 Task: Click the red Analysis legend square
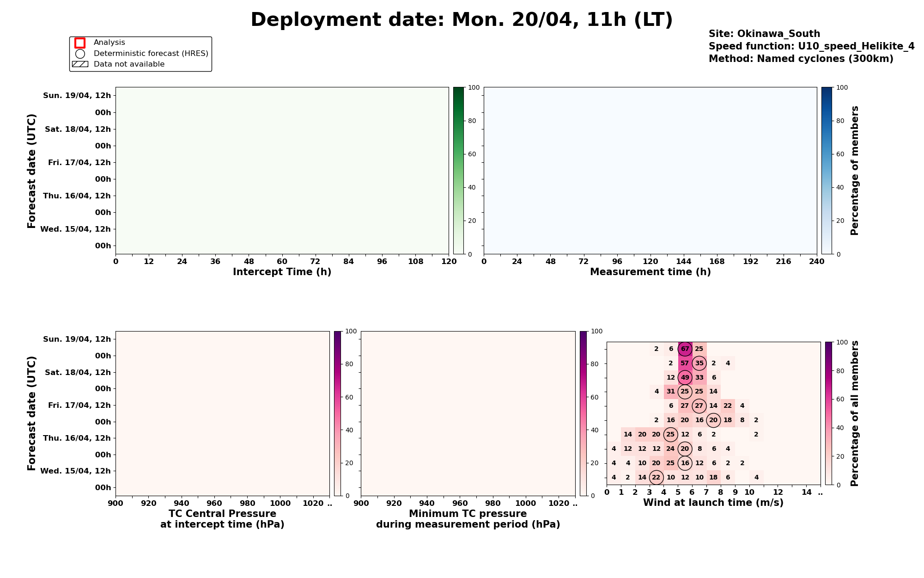tap(80, 43)
